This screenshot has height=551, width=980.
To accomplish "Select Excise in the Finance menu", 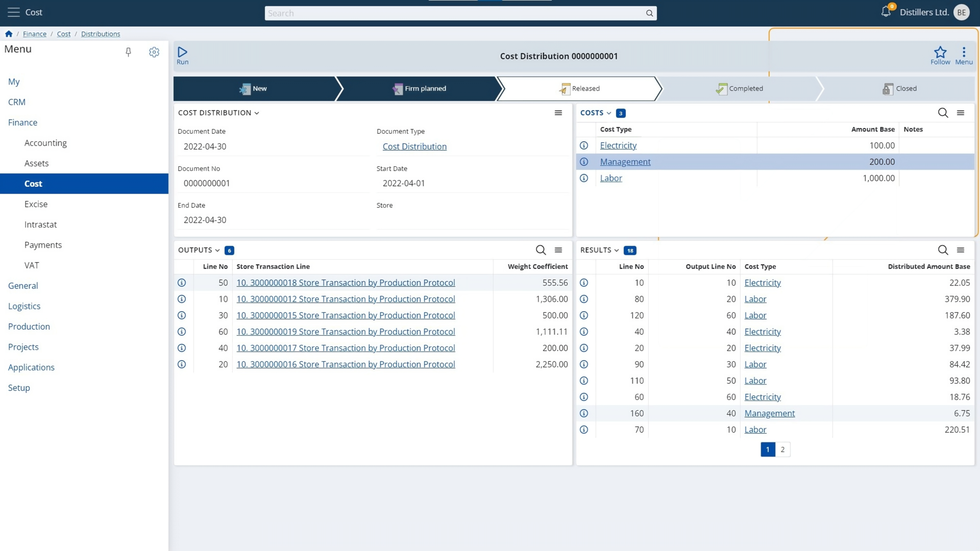I will [x=36, y=204].
